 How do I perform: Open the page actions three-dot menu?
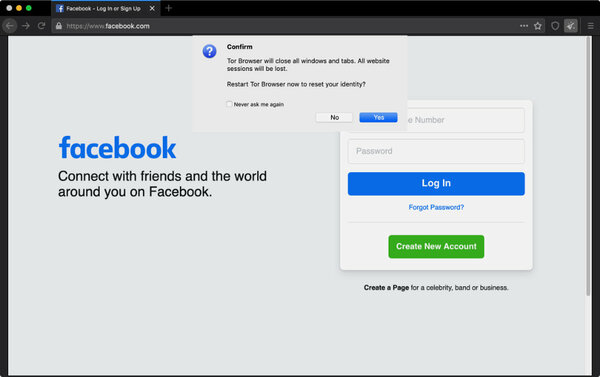pyautogui.click(x=524, y=26)
